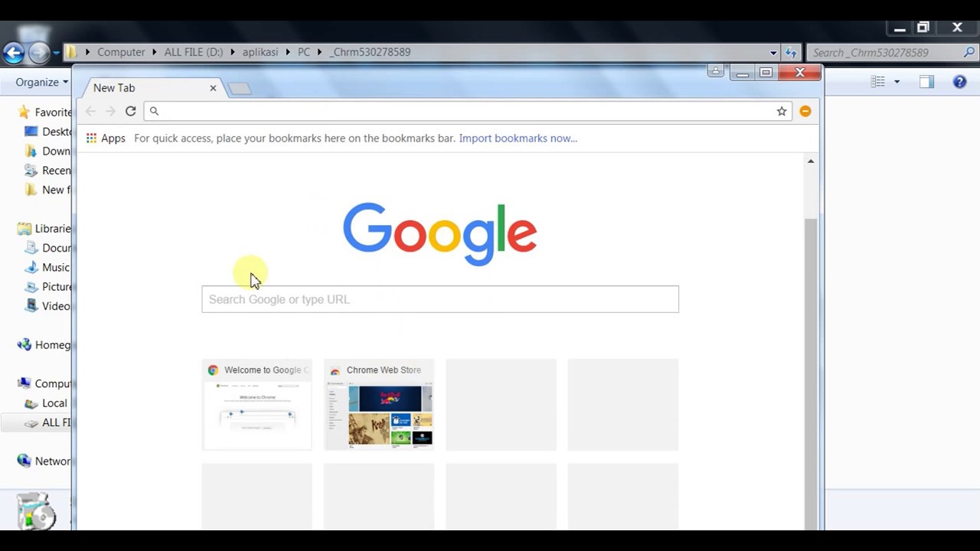
Task: Click Network icon in Explorer sidebar
Action: [x=24, y=461]
